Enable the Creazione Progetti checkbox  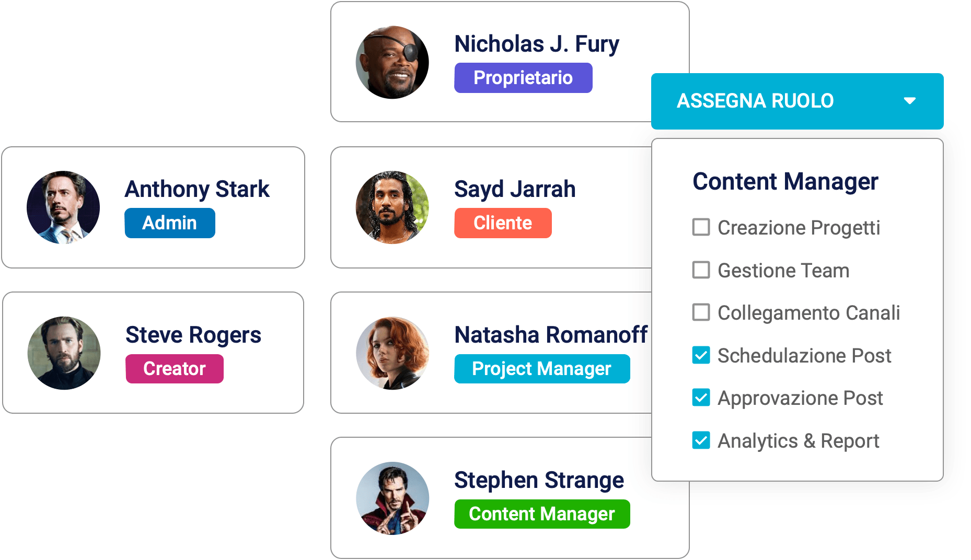pos(701,227)
